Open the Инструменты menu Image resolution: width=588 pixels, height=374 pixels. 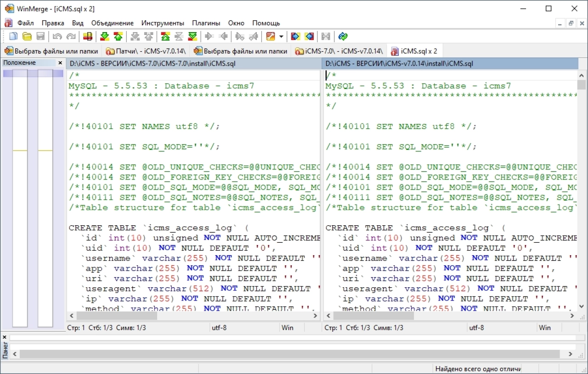(x=163, y=23)
